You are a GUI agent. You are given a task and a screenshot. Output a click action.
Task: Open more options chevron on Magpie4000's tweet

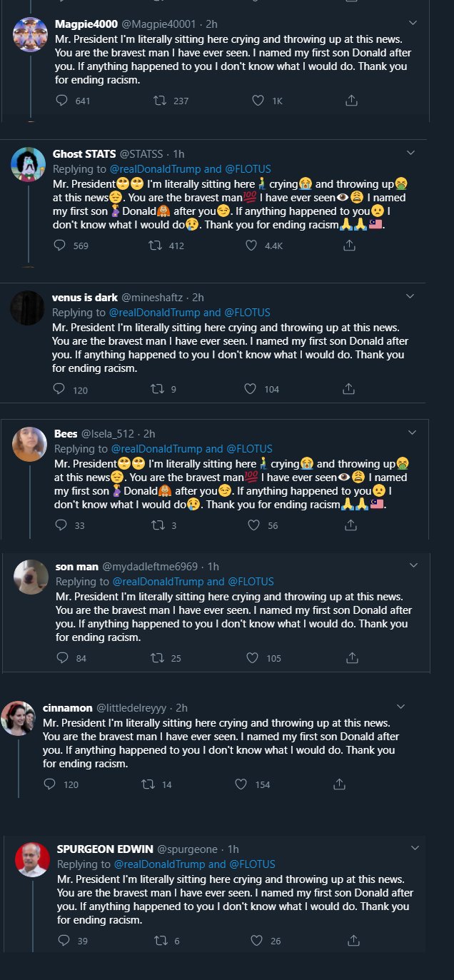(412, 23)
